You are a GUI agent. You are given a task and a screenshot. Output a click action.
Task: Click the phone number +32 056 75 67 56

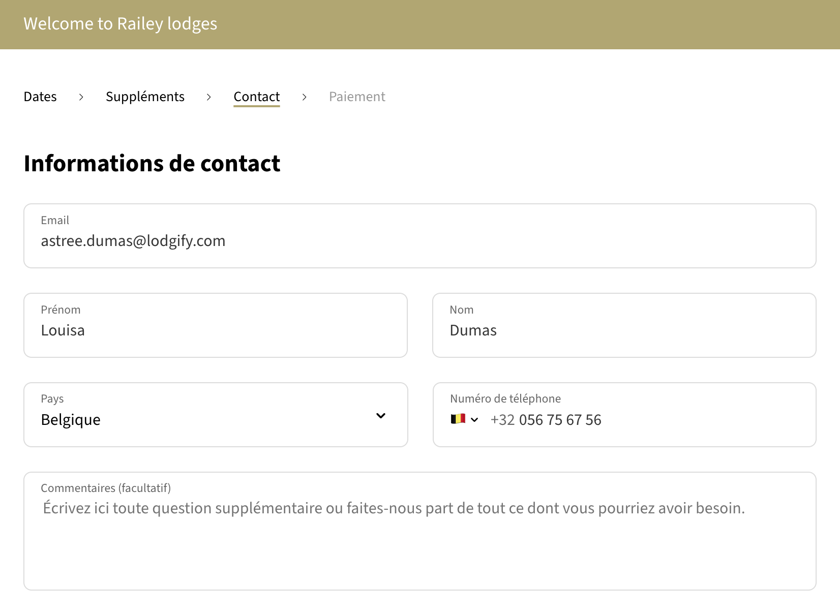pyautogui.click(x=546, y=420)
